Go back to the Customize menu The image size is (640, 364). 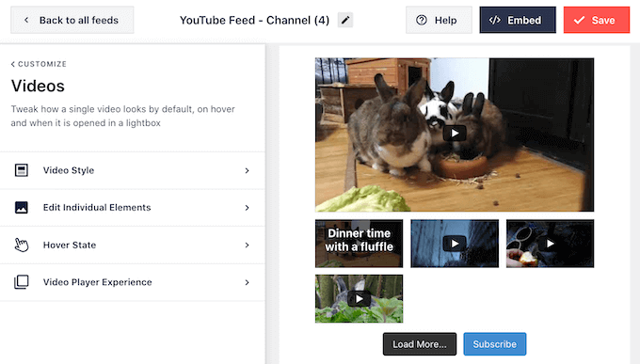pyautogui.click(x=39, y=64)
